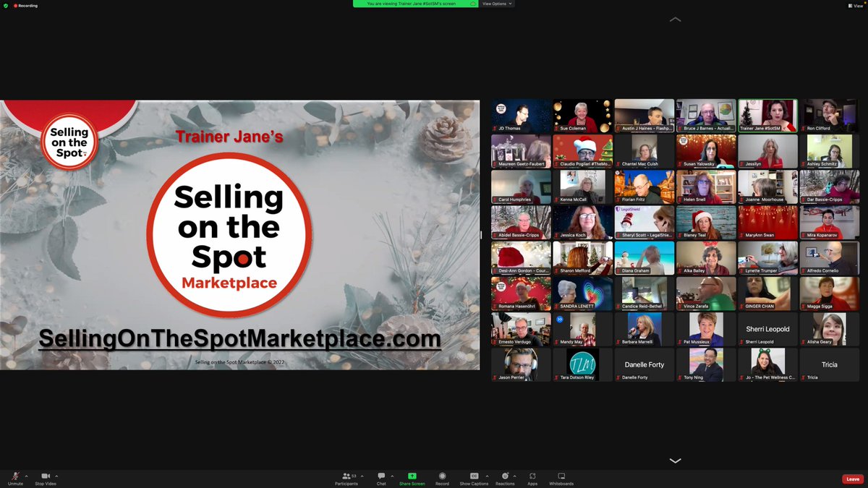
Task: Click the green Share Screen icon
Action: [412, 476]
